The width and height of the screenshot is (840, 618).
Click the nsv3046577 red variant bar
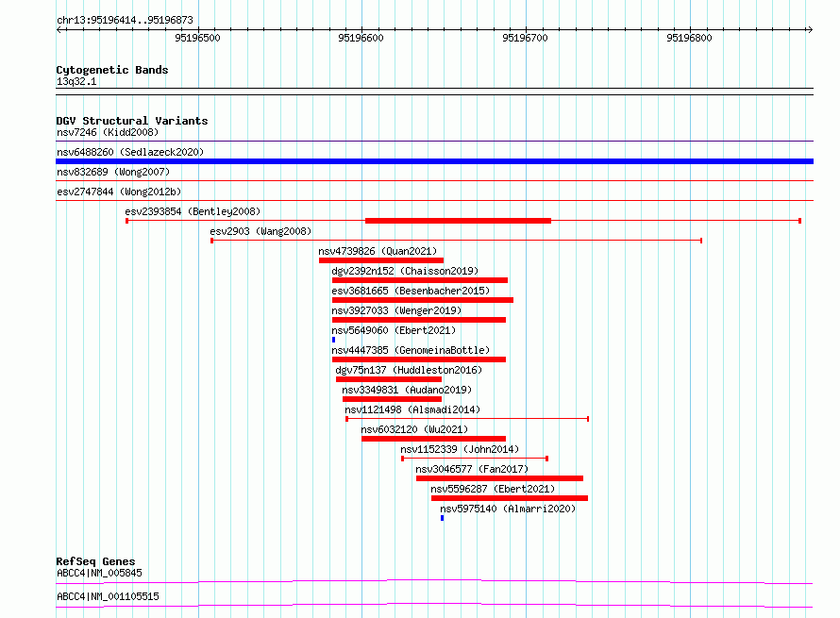coord(500,478)
